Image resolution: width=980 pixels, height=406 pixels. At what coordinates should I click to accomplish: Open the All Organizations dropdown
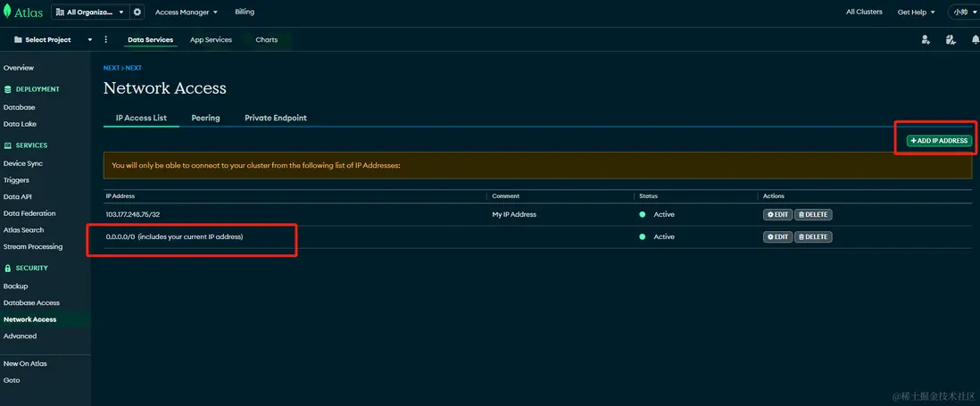pyautogui.click(x=91, y=12)
